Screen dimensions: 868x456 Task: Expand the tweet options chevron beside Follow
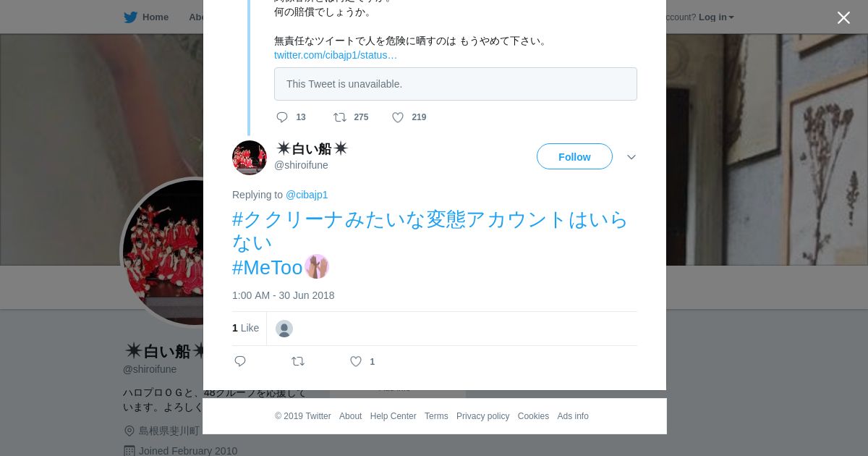click(631, 157)
